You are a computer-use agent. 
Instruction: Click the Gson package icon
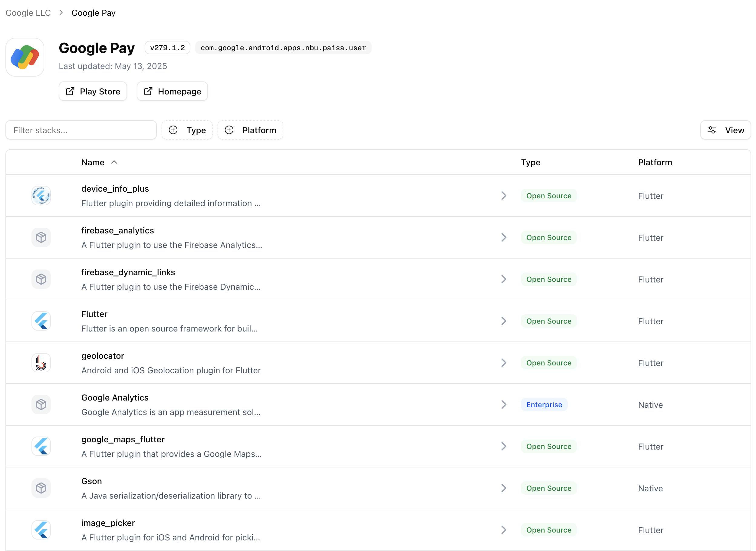point(41,488)
